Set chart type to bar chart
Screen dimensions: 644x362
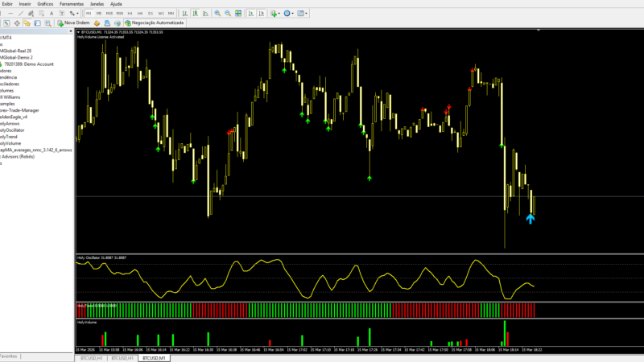tap(185, 13)
